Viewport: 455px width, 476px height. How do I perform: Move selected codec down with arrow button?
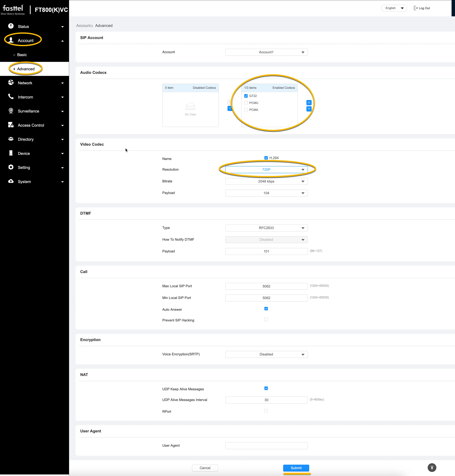tap(309, 109)
